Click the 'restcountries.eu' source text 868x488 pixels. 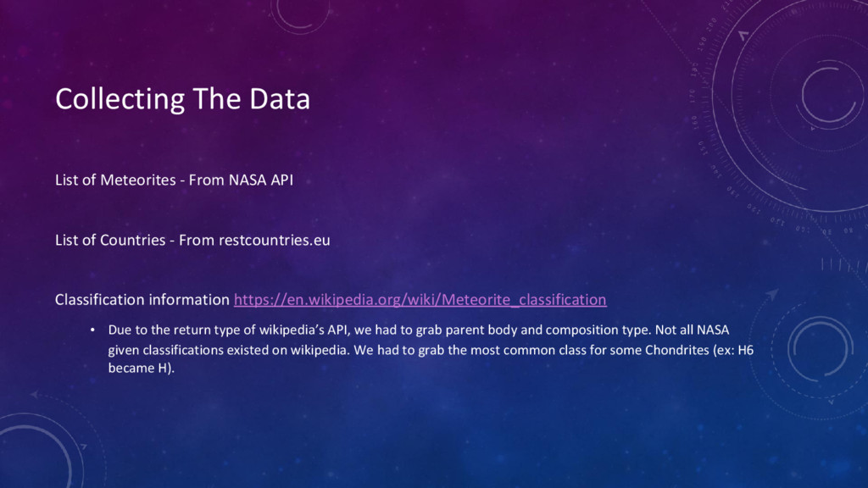[275, 240]
